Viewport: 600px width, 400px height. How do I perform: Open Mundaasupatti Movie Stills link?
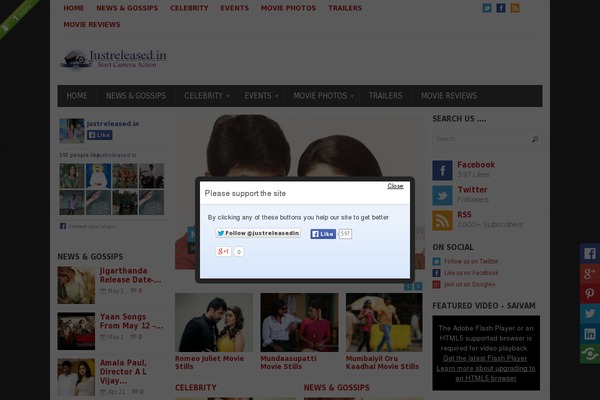[289, 362]
